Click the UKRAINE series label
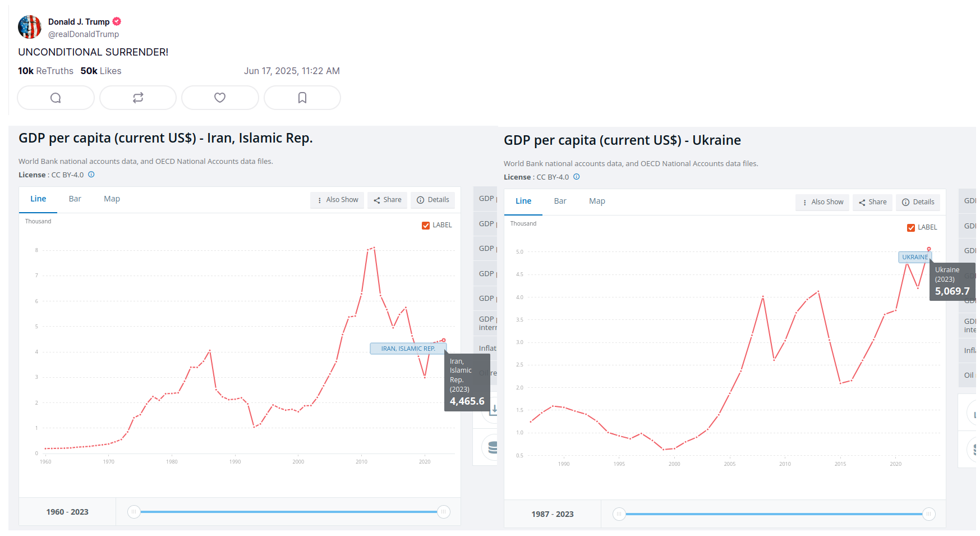Image resolution: width=980 pixels, height=536 pixels. click(x=915, y=257)
